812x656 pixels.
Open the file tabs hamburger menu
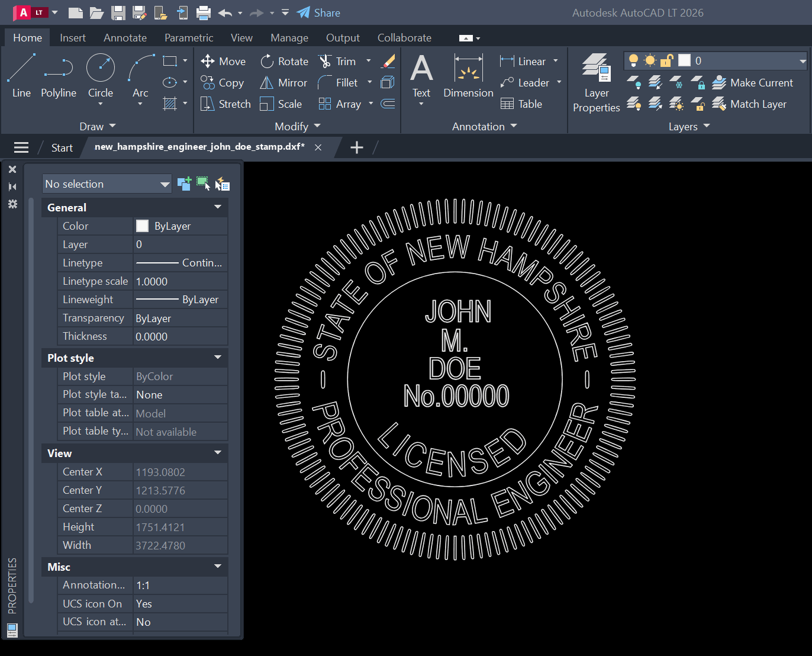coord(21,147)
